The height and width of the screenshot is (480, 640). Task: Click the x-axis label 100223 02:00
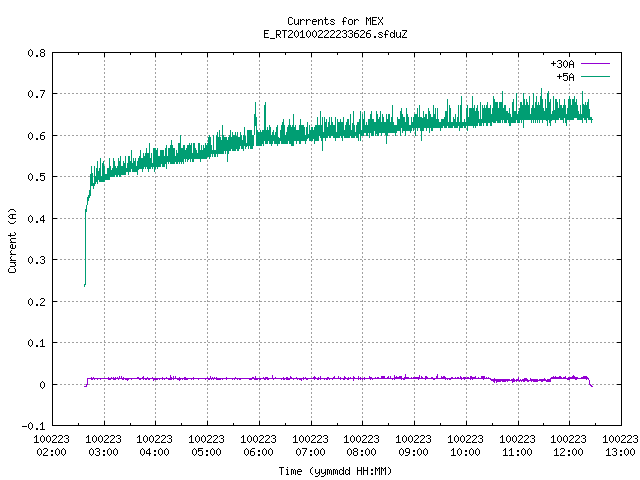[x=51, y=445]
